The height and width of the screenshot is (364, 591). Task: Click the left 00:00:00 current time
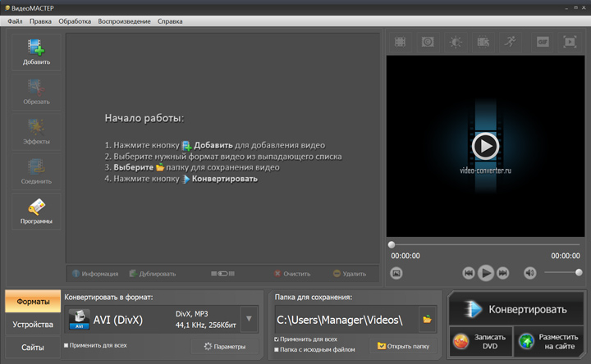point(405,256)
